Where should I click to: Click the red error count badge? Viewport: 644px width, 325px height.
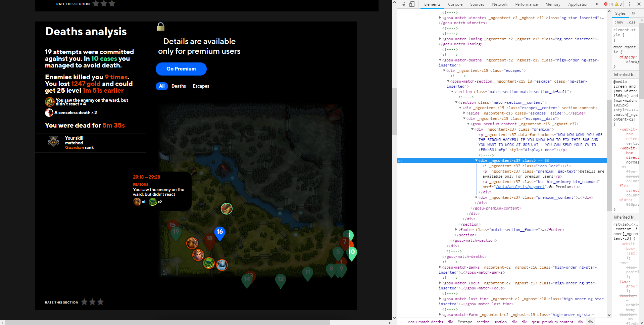coord(608,4)
